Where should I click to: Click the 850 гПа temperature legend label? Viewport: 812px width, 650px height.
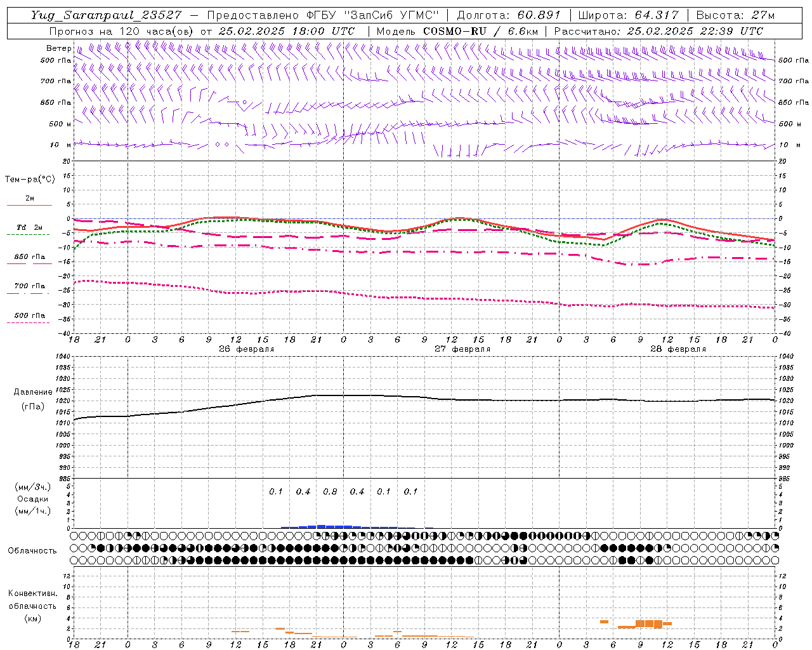[x=30, y=257]
